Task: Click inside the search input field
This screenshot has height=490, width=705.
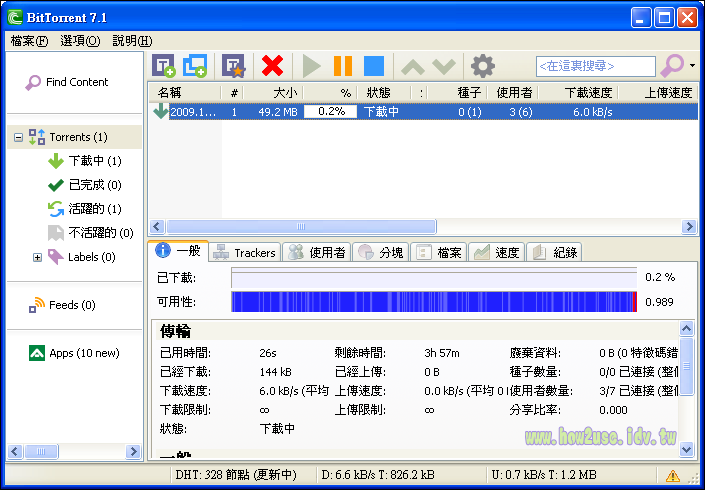Action: tap(595, 66)
